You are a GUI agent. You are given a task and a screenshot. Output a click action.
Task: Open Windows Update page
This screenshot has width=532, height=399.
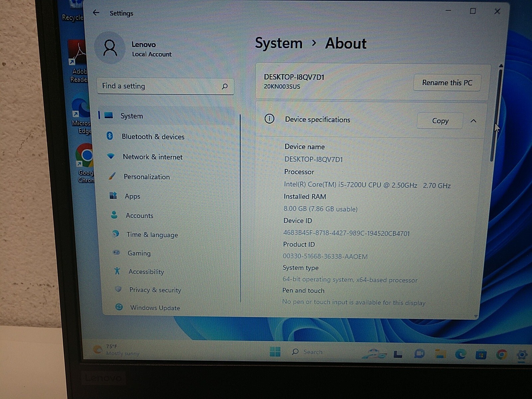[x=155, y=308]
